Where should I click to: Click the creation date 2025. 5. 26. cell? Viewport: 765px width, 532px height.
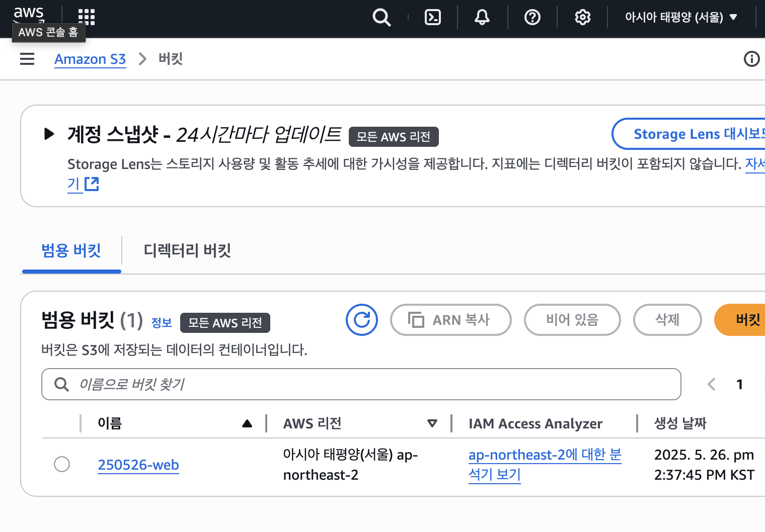[704, 465]
